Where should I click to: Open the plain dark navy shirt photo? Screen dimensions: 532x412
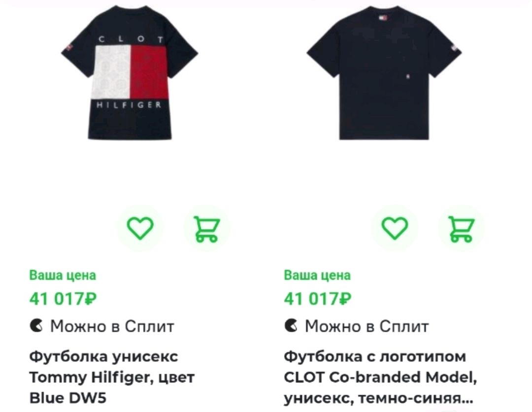(x=384, y=72)
